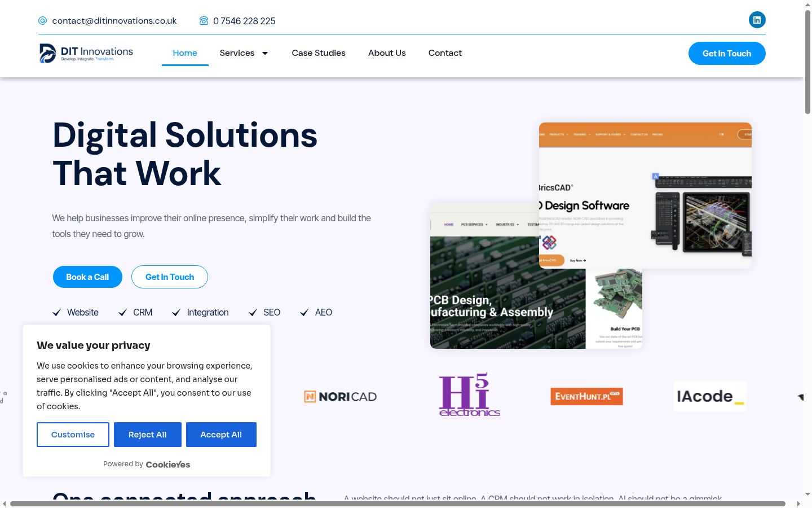The image size is (812, 508).
Task: Click the checkmark next to SEO
Action: tap(253, 313)
